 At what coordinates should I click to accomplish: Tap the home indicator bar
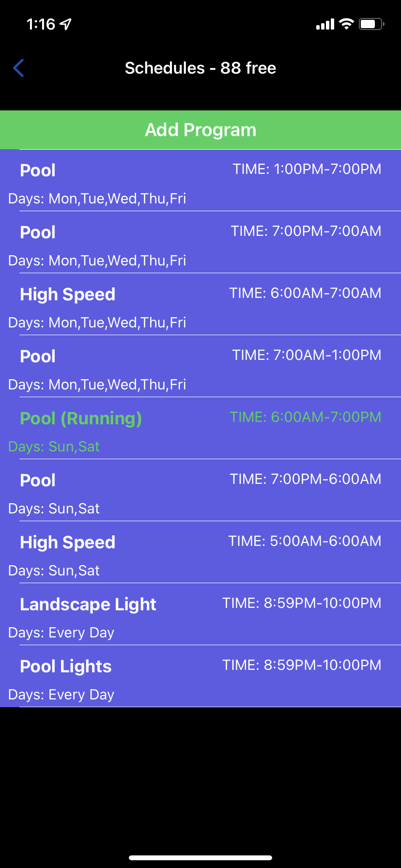click(200, 858)
